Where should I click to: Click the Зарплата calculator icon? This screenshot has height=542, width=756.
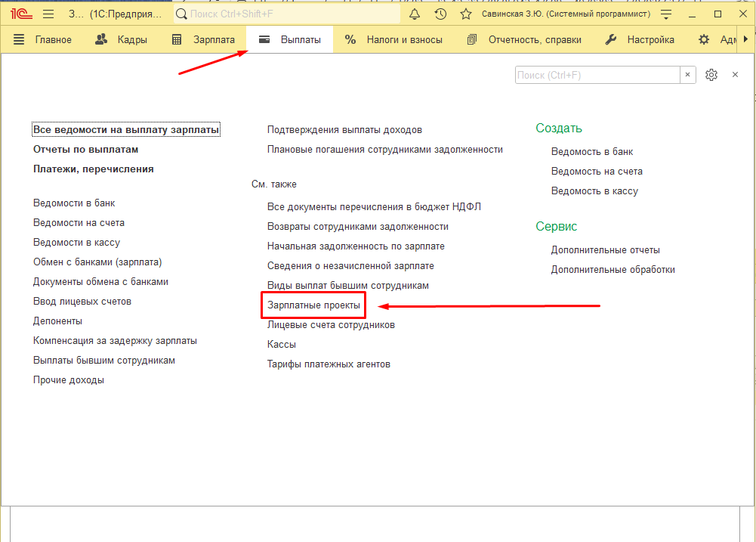177,39
